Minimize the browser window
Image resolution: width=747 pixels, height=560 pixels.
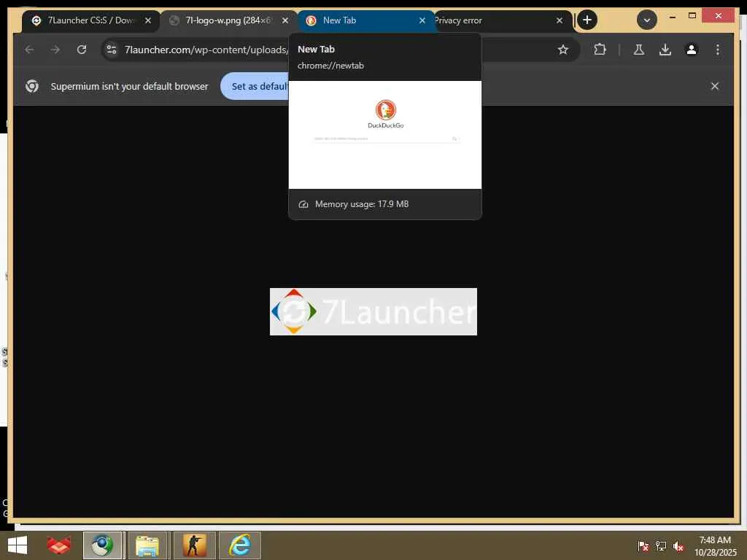pyautogui.click(x=672, y=17)
